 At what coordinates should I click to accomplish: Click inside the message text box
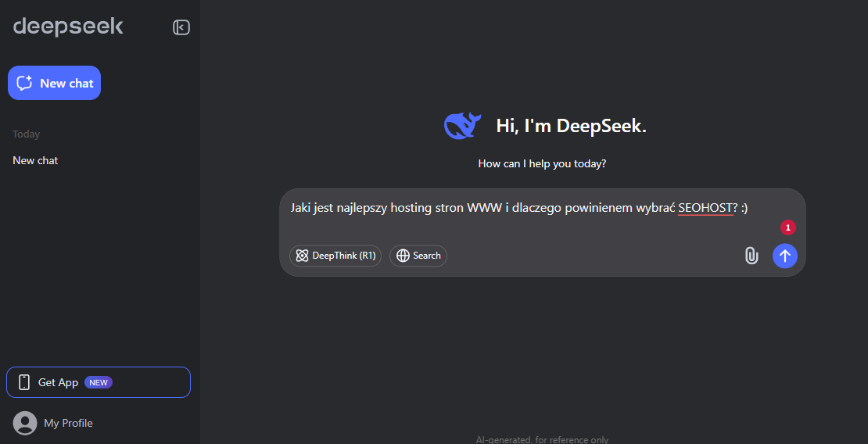click(x=516, y=227)
